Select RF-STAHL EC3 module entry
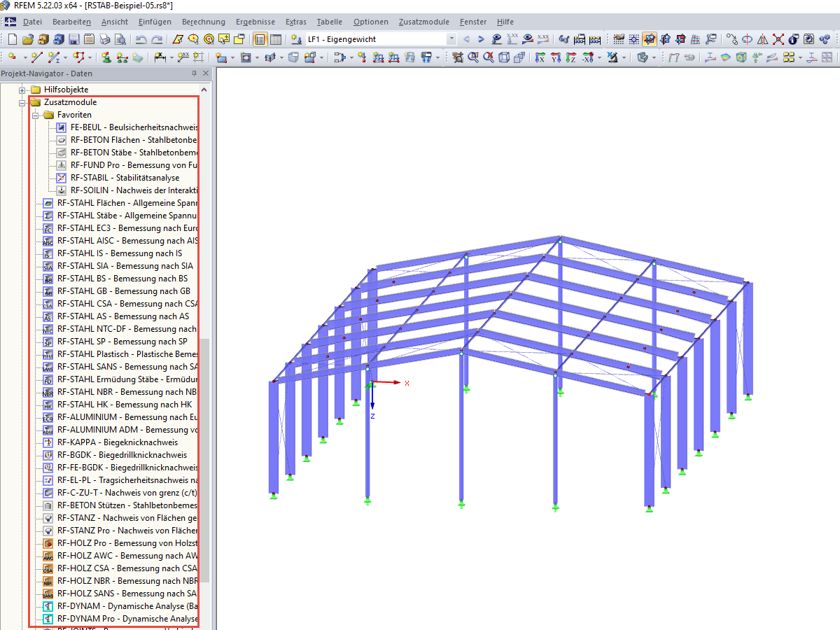Viewport: 840px width, 630px height. coord(128,228)
